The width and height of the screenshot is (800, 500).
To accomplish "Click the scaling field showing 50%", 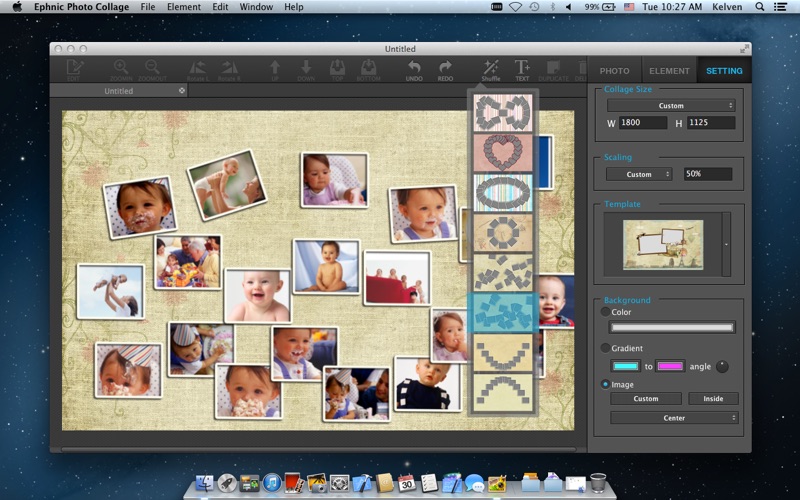I will click(708, 174).
